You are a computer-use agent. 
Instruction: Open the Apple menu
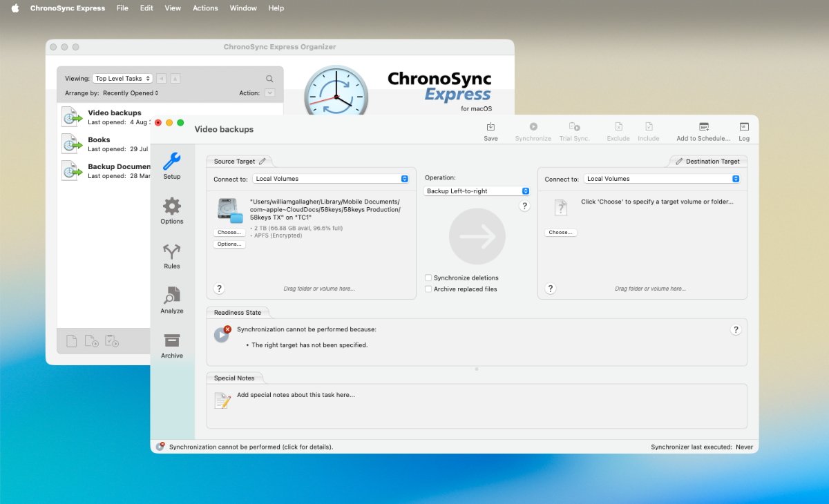(x=15, y=8)
